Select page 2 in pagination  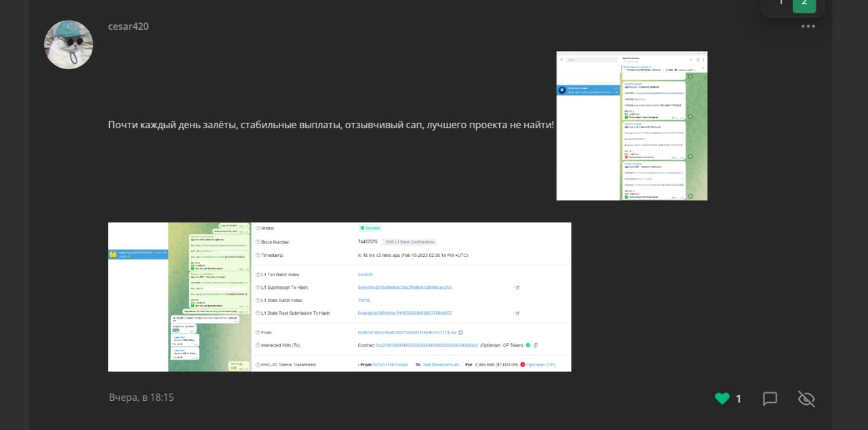click(x=804, y=3)
